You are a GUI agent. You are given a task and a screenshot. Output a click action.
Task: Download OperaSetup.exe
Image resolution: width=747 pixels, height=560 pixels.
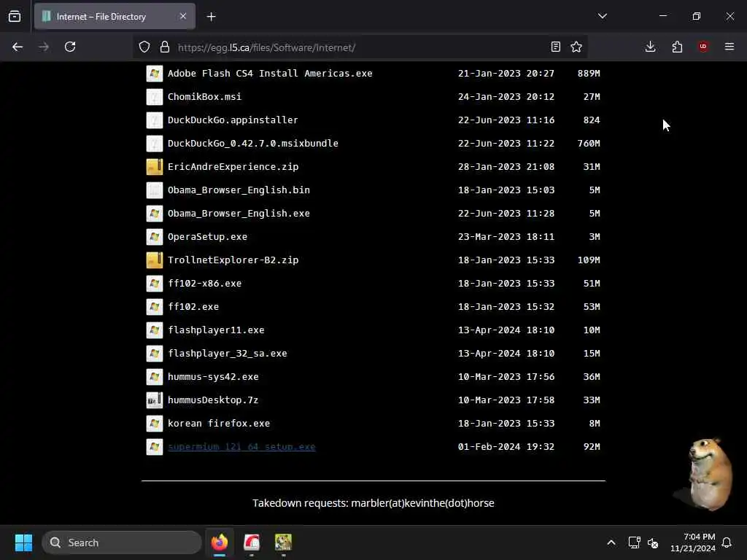(207, 237)
